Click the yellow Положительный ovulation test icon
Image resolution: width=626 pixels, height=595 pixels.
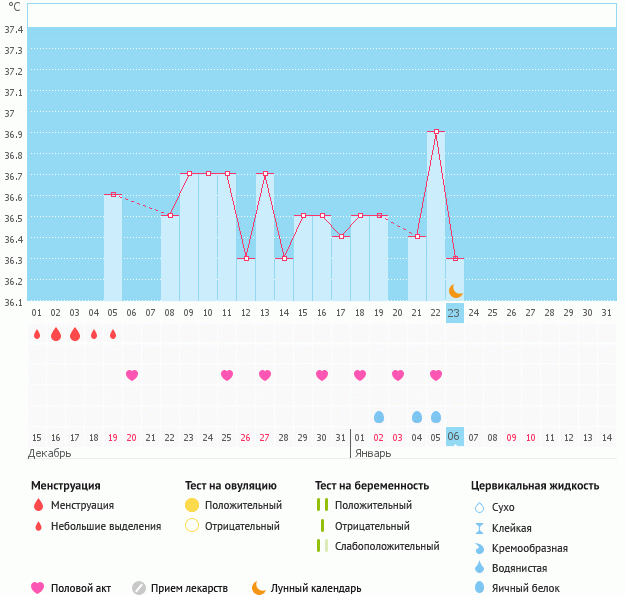point(192,505)
